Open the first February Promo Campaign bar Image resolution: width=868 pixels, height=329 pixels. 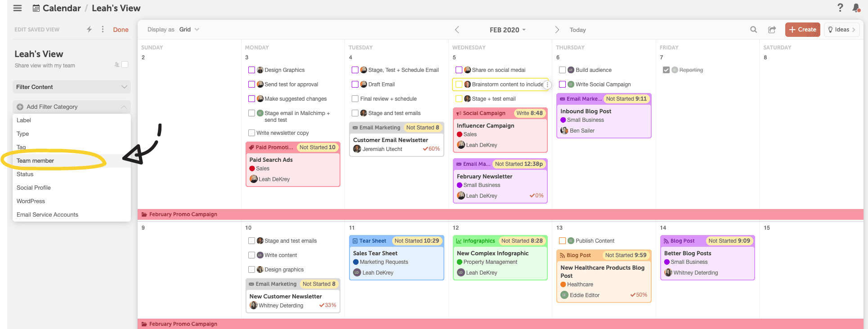500,214
